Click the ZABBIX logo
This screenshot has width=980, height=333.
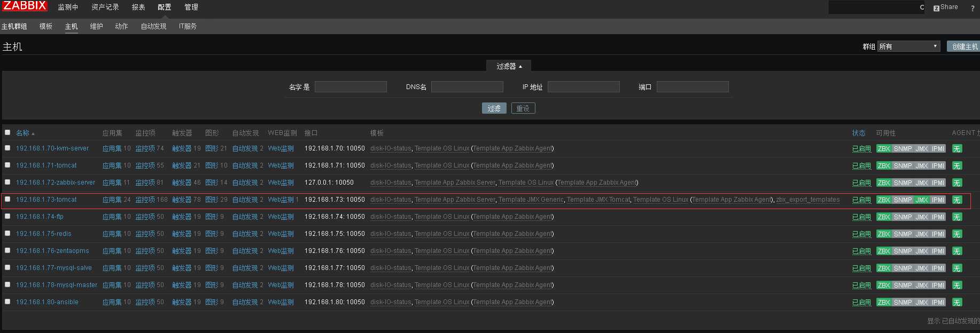[25, 6]
